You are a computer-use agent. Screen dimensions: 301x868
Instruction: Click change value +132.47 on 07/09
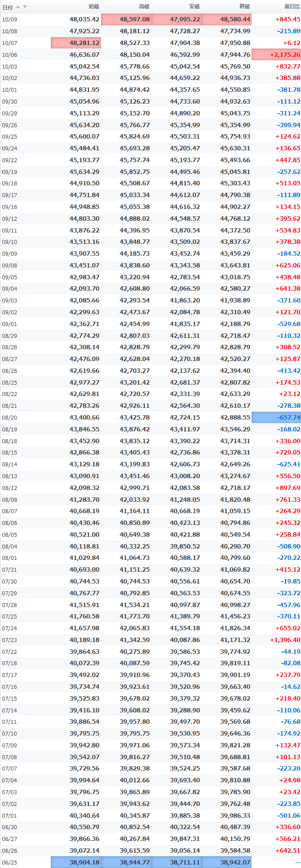[288, 745]
